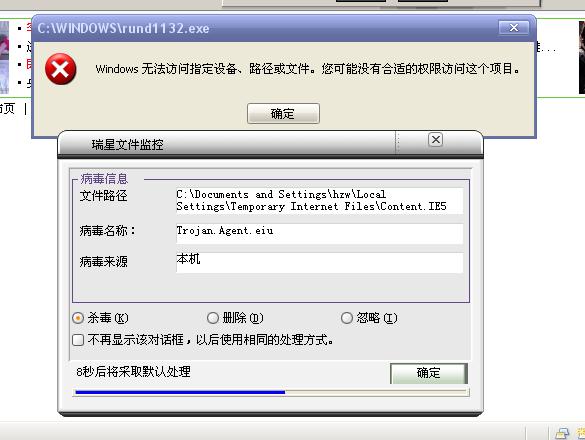This screenshot has width=585, height=440.
Task: Enable the 不再显示该对话框 checkbox
Action: pyautogui.click(x=78, y=340)
